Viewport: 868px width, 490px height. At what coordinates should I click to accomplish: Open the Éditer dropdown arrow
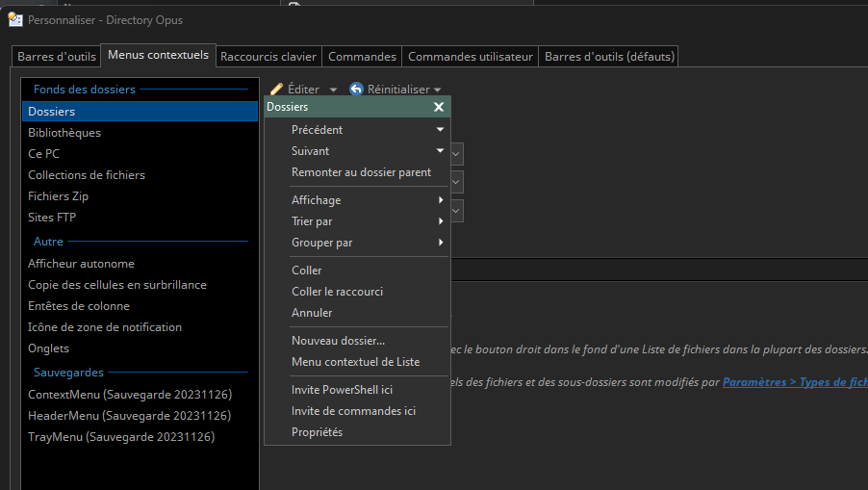tap(333, 90)
